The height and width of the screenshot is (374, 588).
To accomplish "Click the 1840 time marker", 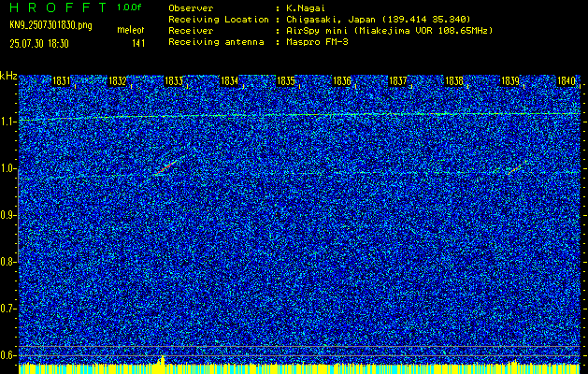I will (x=566, y=81).
